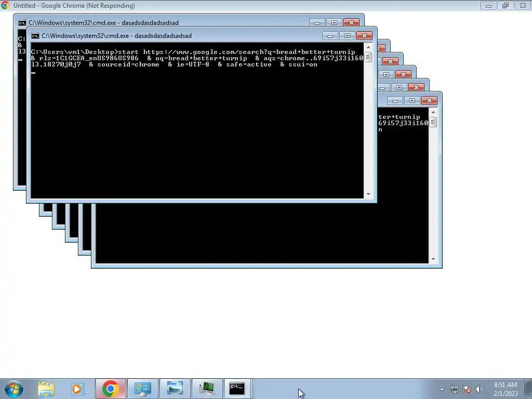
Task: Click the 'safe=active' text
Action: click(x=249, y=64)
